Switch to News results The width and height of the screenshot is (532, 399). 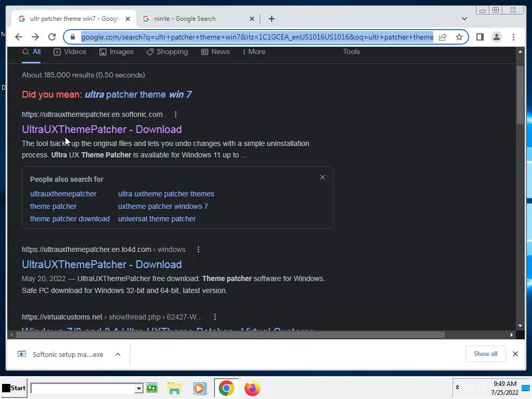point(216,52)
